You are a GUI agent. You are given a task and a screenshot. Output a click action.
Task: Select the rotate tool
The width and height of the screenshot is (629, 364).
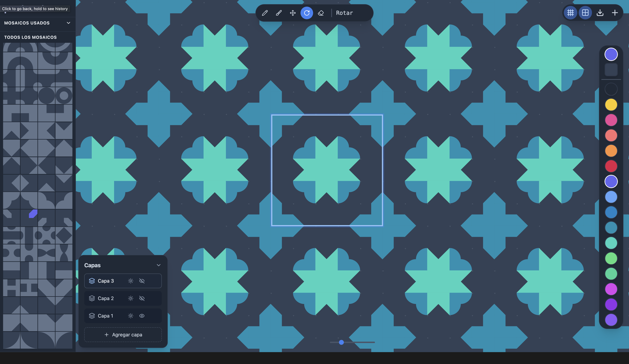point(307,13)
